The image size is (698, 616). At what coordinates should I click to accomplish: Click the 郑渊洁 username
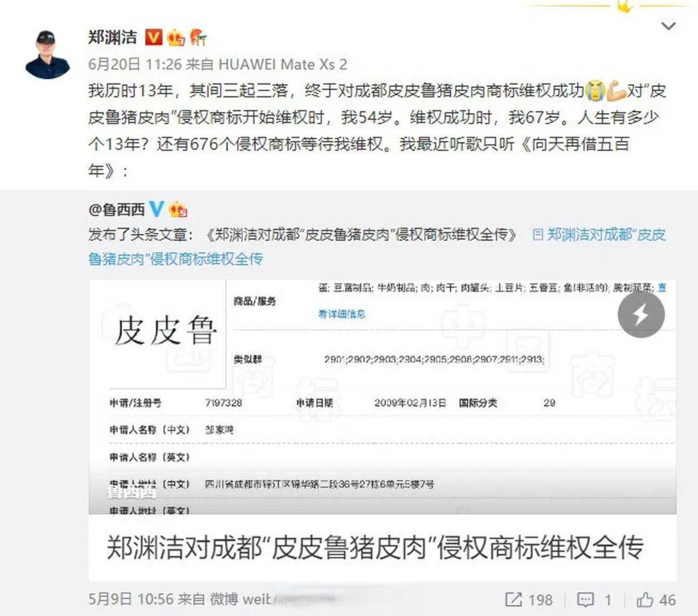click(x=112, y=37)
